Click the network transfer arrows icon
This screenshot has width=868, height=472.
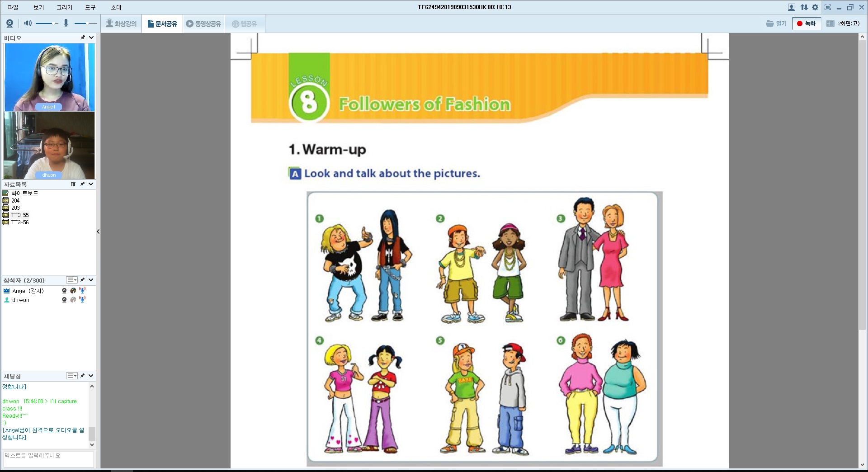[x=804, y=7]
